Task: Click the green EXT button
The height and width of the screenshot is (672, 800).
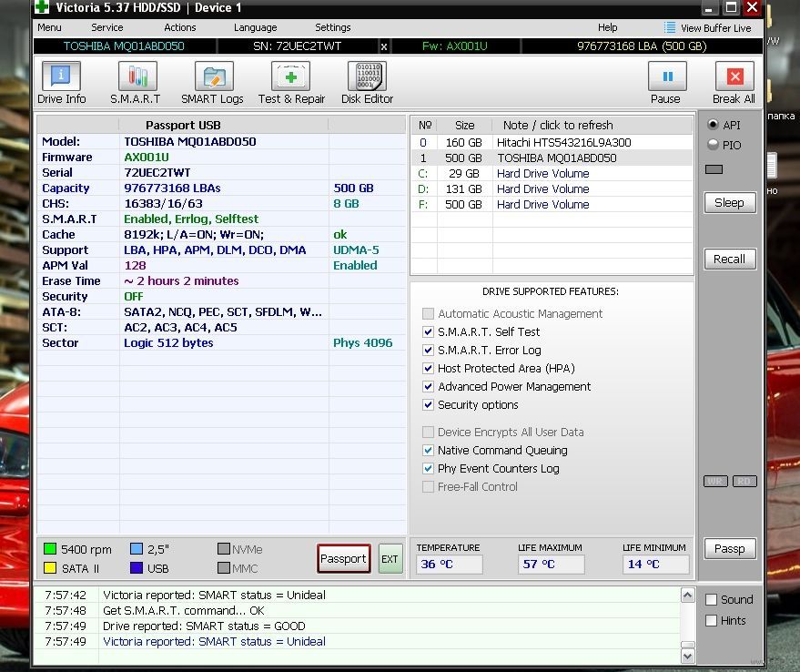Action: (390, 559)
